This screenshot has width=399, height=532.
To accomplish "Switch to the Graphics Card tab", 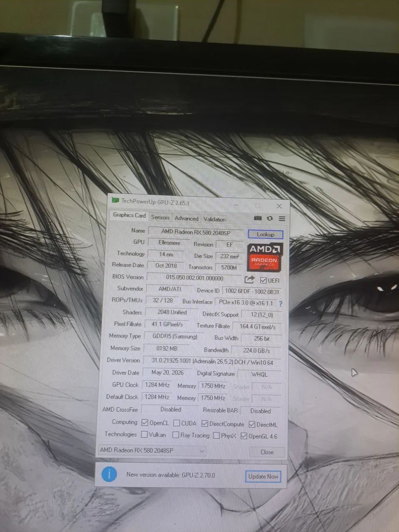I will click(x=129, y=215).
